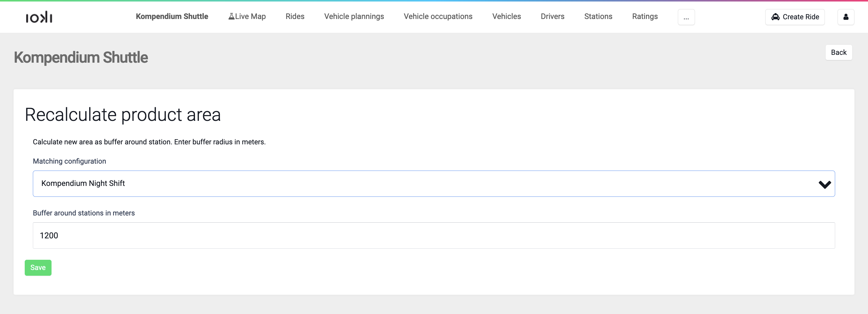Open the Stations section
Screen dimensions: 868x314
point(598,16)
